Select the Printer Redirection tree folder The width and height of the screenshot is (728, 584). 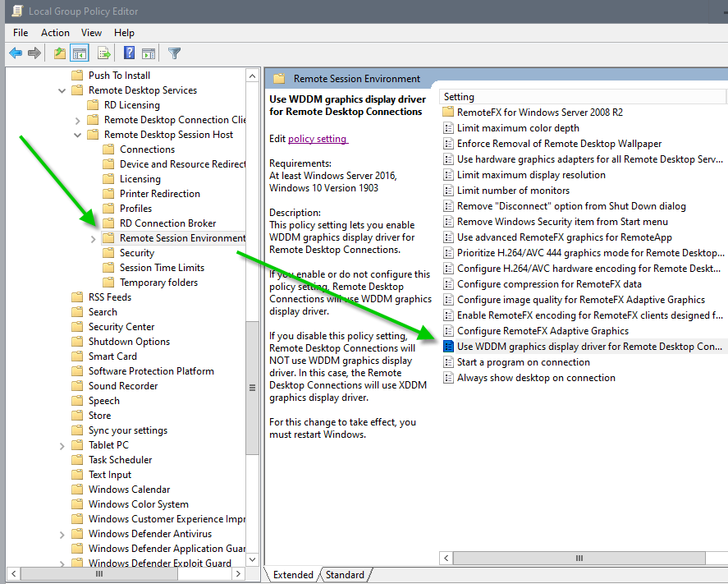coord(160,193)
